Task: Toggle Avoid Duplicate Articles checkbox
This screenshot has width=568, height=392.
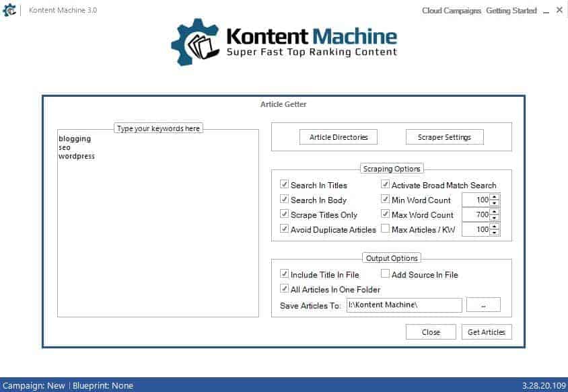Action: 285,229
